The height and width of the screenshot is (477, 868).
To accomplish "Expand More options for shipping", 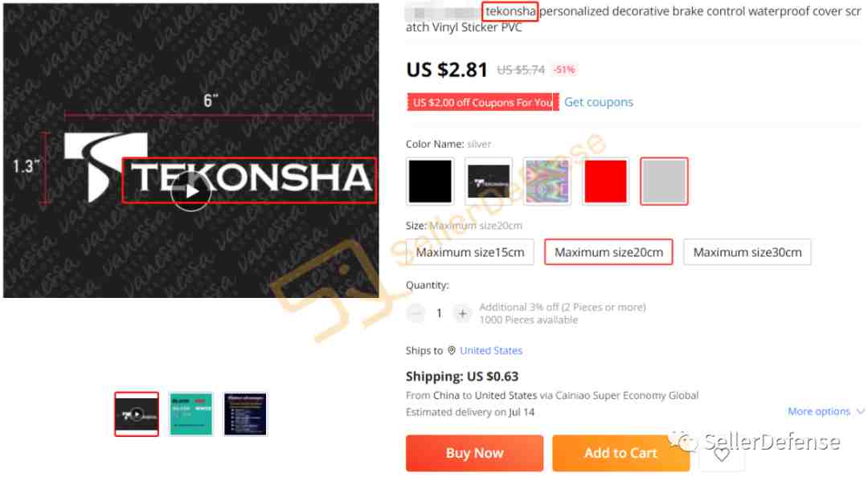I will [825, 412].
